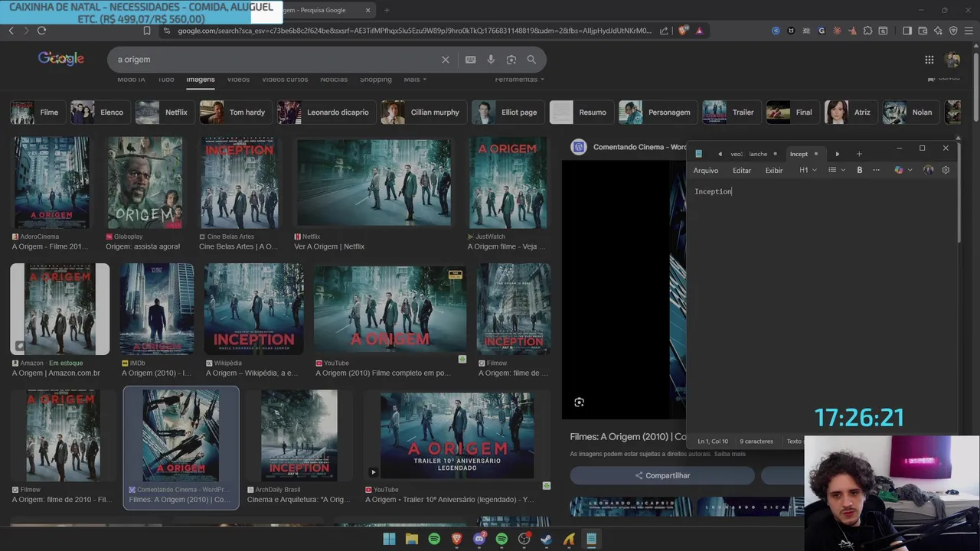The width and height of the screenshot is (980, 551).
Task: Submit search with the magnifier icon
Action: (x=531, y=60)
